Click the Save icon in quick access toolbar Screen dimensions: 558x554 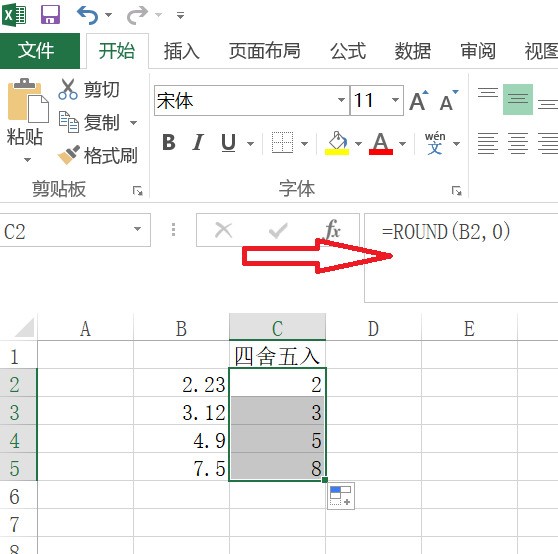[x=50, y=15]
